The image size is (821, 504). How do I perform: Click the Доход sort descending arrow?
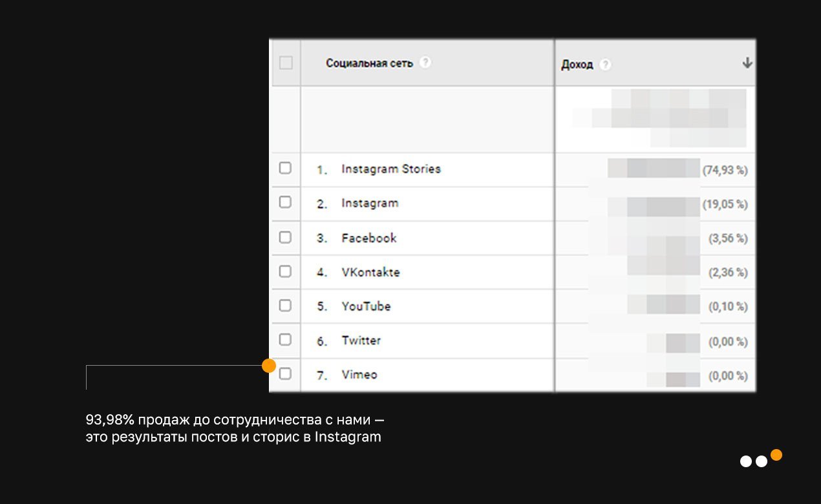point(747,63)
